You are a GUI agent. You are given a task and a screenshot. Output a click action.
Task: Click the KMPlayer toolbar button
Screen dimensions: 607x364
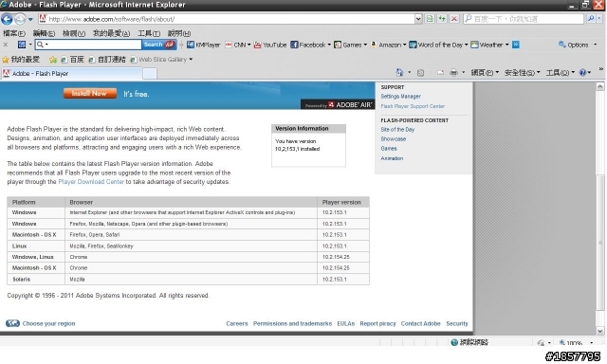click(x=203, y=45)
